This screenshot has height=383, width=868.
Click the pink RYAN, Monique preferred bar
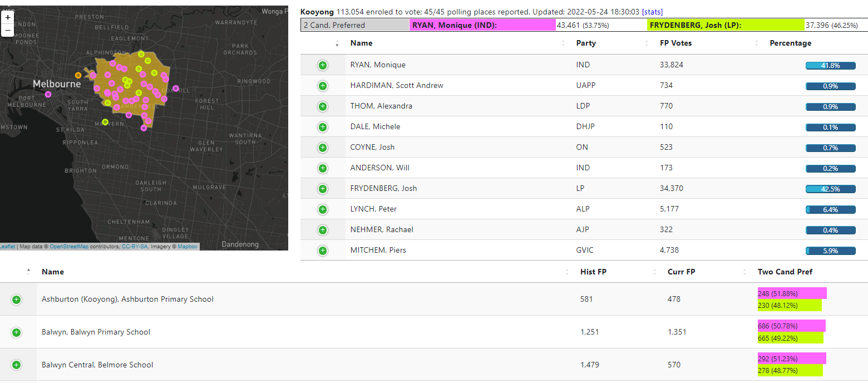(482, 25)
